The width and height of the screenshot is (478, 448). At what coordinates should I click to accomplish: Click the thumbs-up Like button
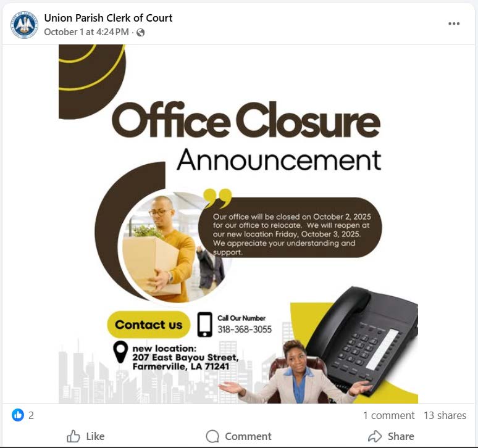click(86, 436)
